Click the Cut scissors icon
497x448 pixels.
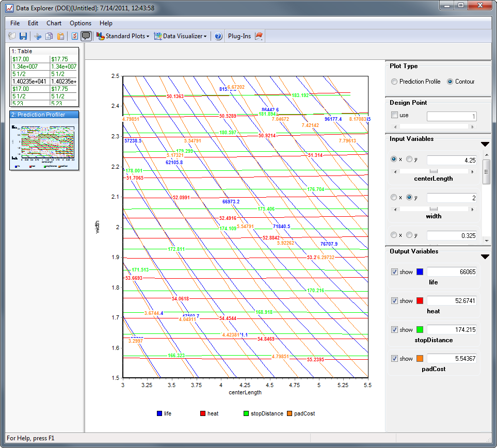tap(37, 36)
